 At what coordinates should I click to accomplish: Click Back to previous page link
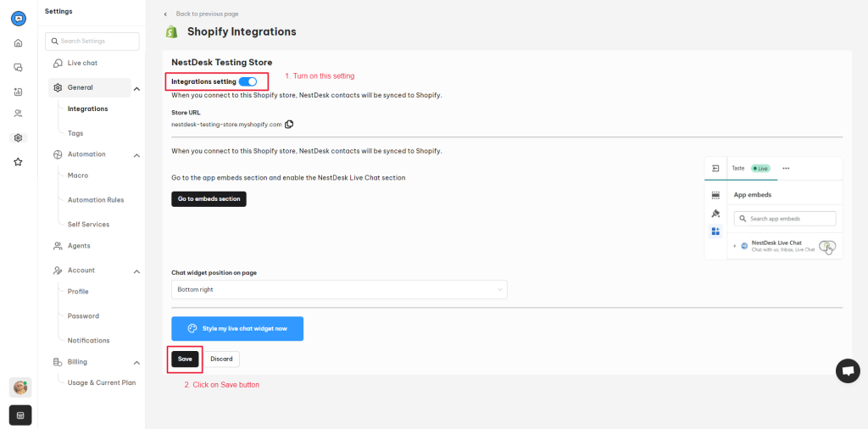[x=207, y=14]
